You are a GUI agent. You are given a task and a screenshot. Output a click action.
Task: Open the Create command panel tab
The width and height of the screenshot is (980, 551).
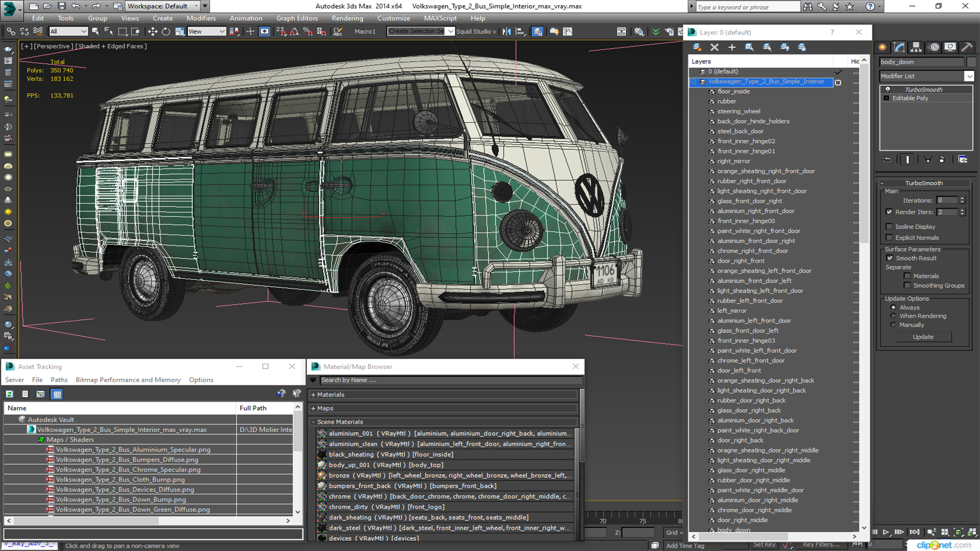click(883, 47)
